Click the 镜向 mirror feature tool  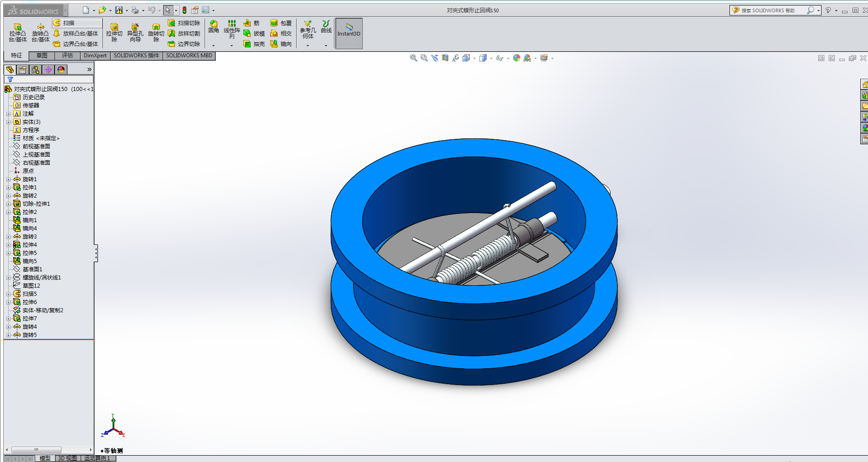tap(281, 44)
